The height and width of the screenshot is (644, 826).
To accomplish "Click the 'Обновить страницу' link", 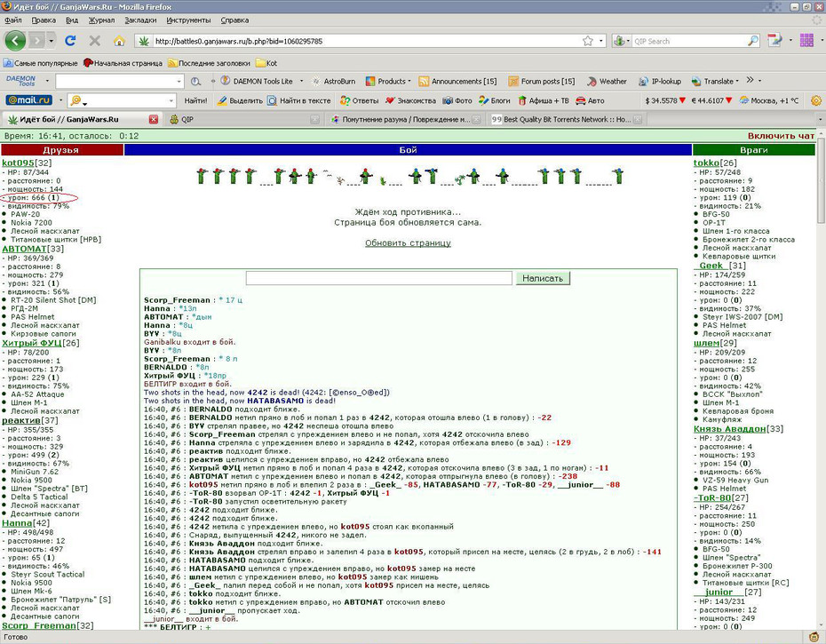I will [x=408, y=243].
